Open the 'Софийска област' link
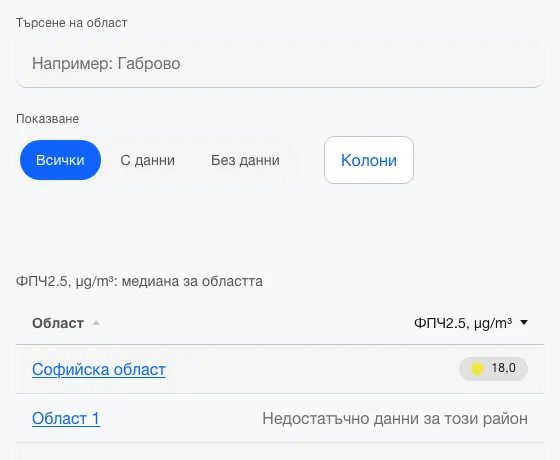This screenshot has height=460, width=560. point(99,369)
